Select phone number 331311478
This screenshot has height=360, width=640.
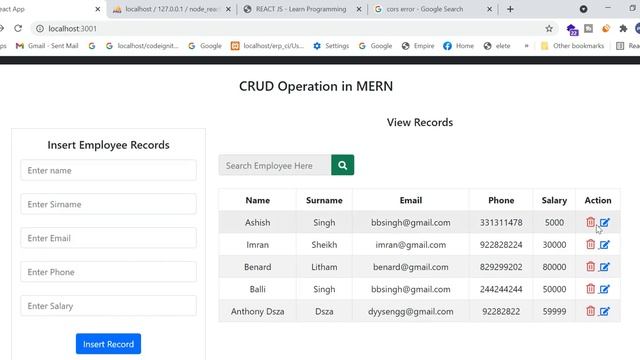tap(501, 222)
